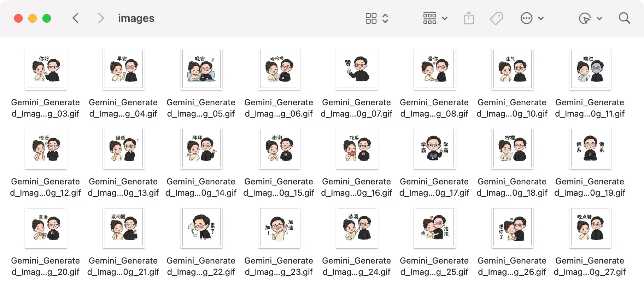The width and height of the screenshot is (644, 301).
Task: Select the 学霸 sticker ending 17.gif
Action: coord(435,148)
